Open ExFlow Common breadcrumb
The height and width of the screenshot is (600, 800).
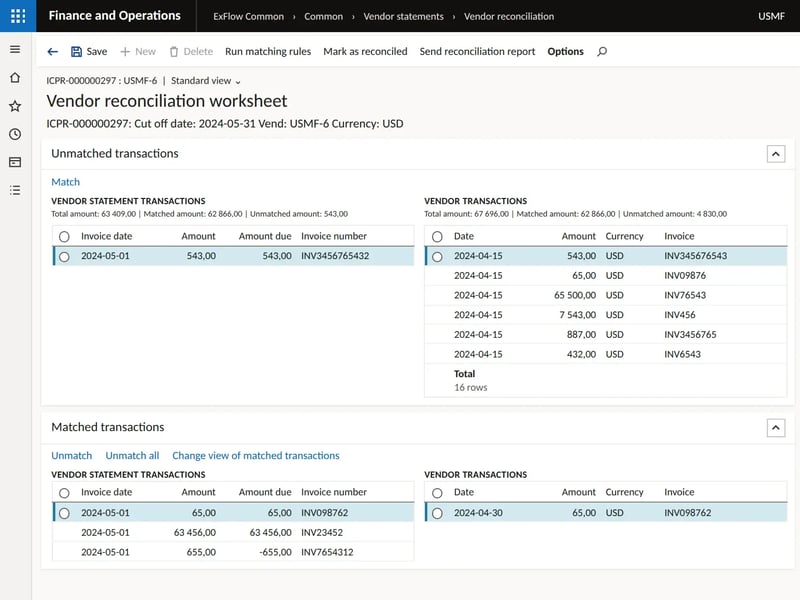tap(248, 16)
